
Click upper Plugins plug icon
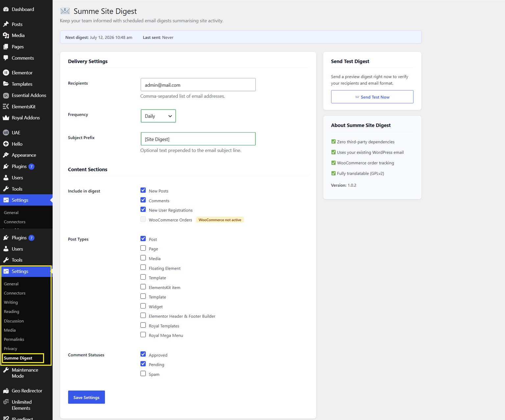pos(6,166)
